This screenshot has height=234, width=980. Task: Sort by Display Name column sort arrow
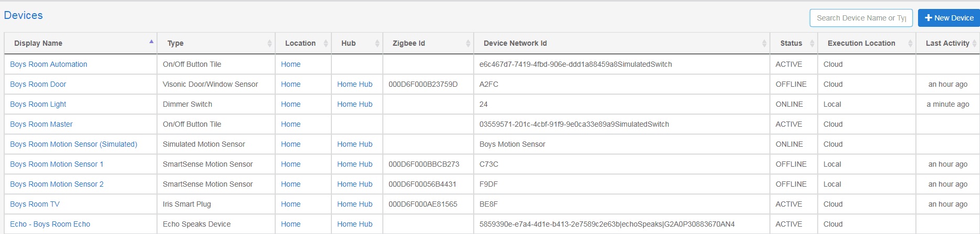click(151, 43)
